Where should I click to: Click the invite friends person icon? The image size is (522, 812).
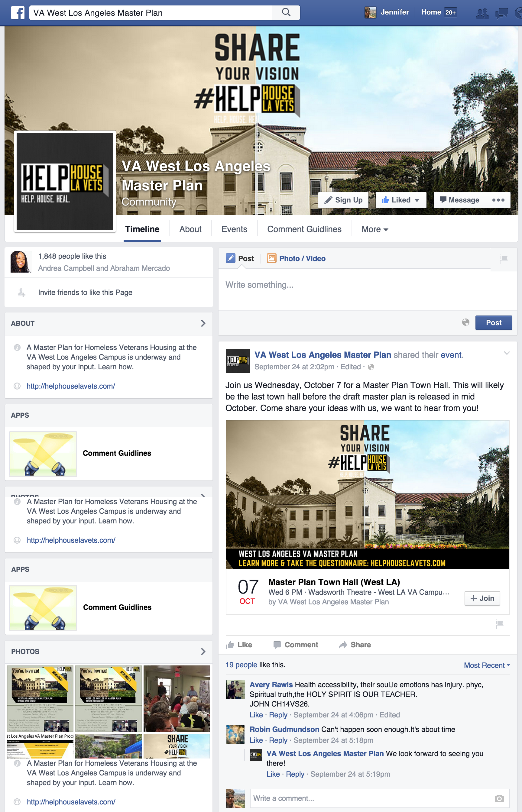tap(21, 293)
